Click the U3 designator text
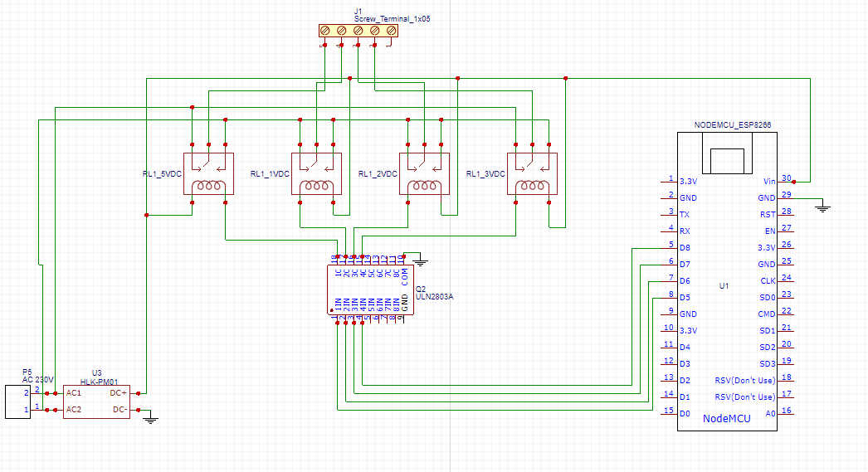Image resolution: width=868 pixels, height=472 pixels. pyautogui.click(x=97, y=373)
